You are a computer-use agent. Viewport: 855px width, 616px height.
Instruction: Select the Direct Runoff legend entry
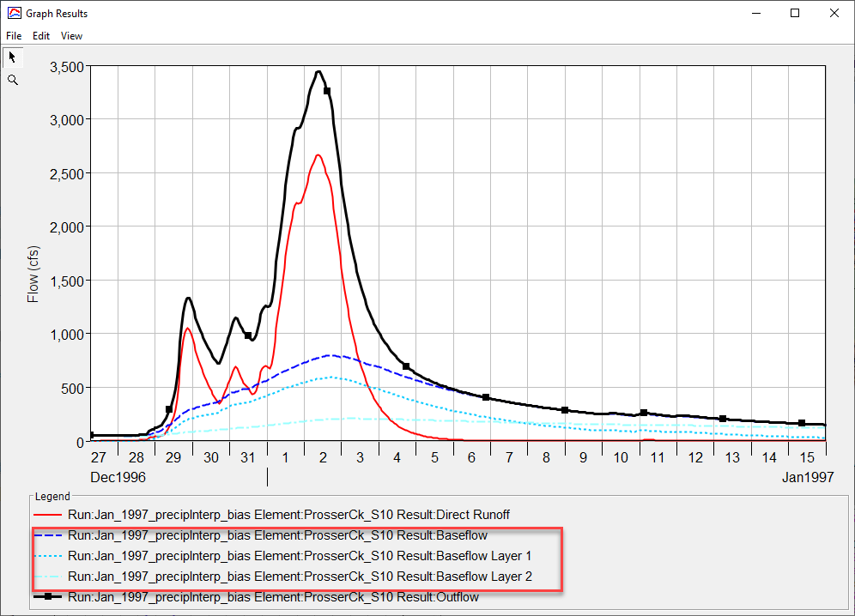(287, 515)
